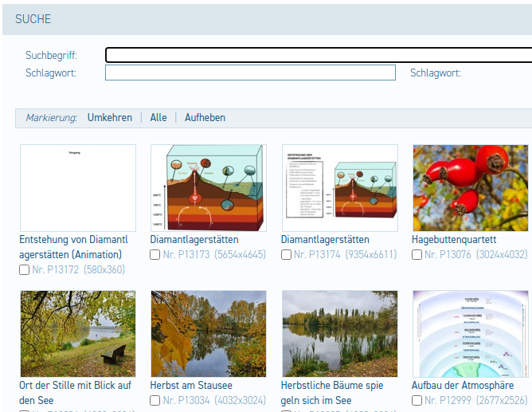
Task: Click Umkehren to invert selection
Action: coord(110,118)
